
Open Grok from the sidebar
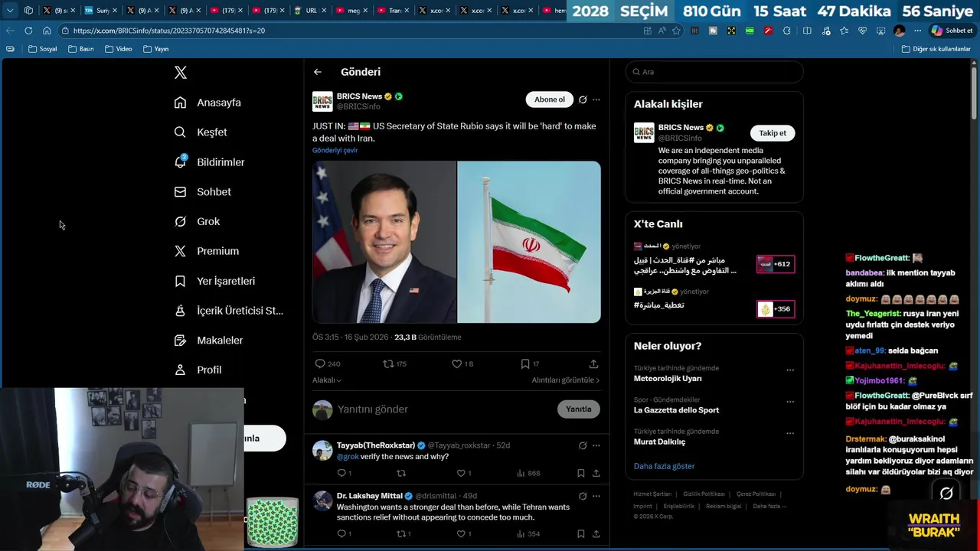coord(197,221)
